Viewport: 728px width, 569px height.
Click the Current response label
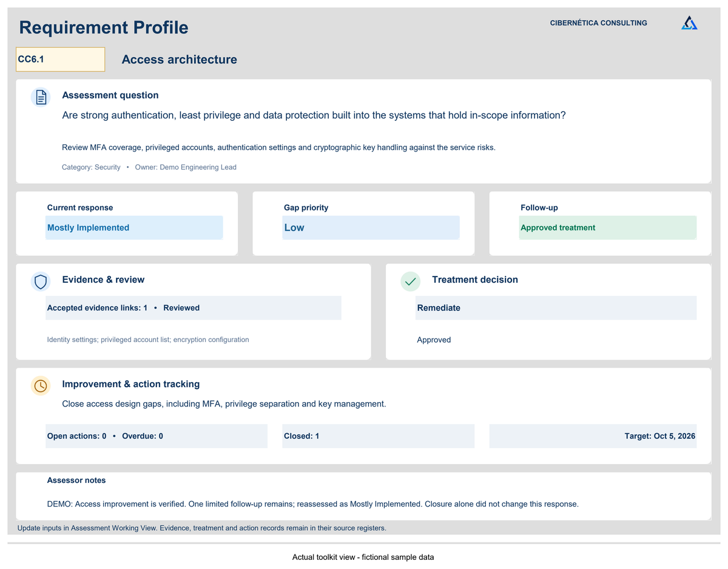click(80, 207)
